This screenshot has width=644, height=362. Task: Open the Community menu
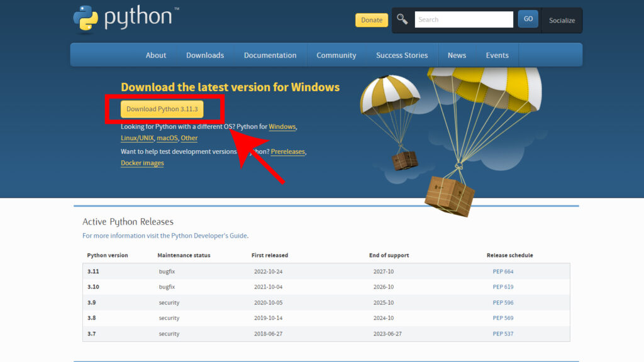coord(336,55)
